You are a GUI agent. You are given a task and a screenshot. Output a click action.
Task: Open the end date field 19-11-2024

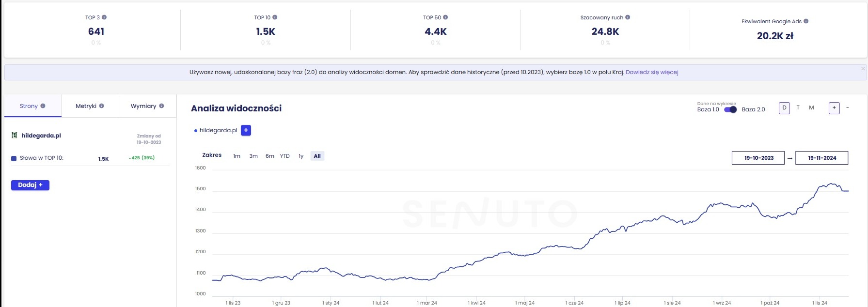tap(822, 158)
